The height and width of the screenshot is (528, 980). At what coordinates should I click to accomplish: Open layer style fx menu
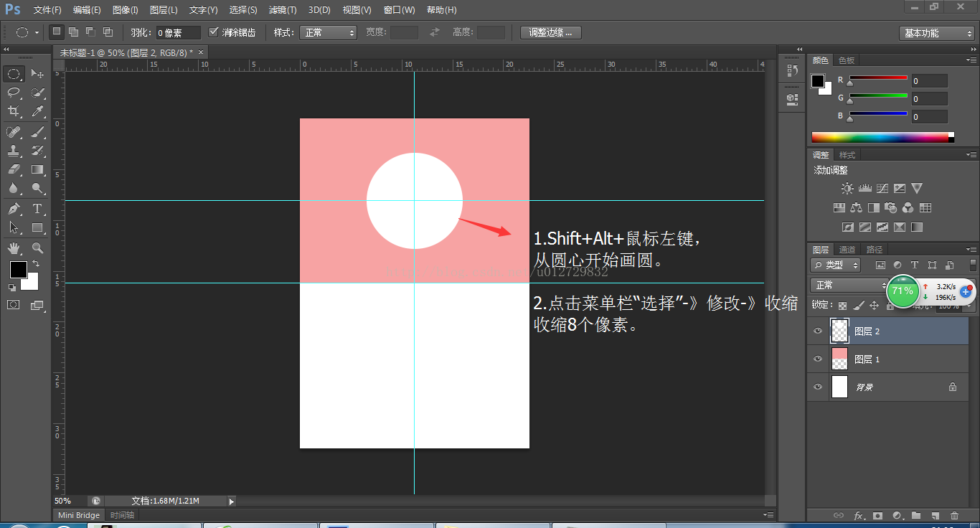pyautogui.click(x=858, y=515)
